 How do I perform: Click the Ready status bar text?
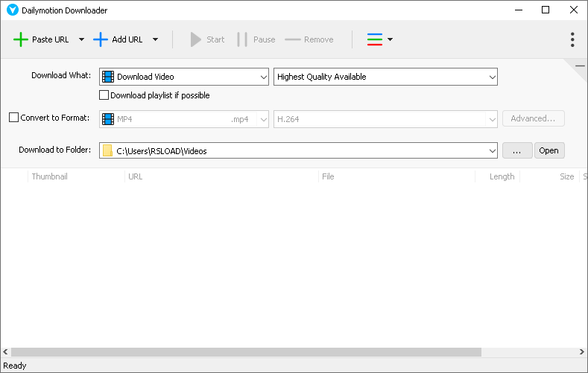15,366
